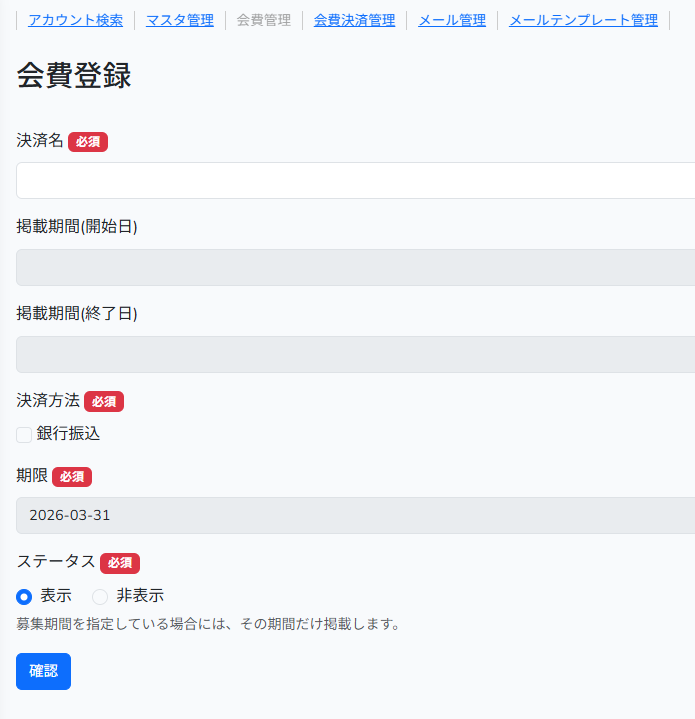Click the 募集期間 help text below status
Image resolution: width=695 pixels, height=719 pixels.
pos(208,624)
